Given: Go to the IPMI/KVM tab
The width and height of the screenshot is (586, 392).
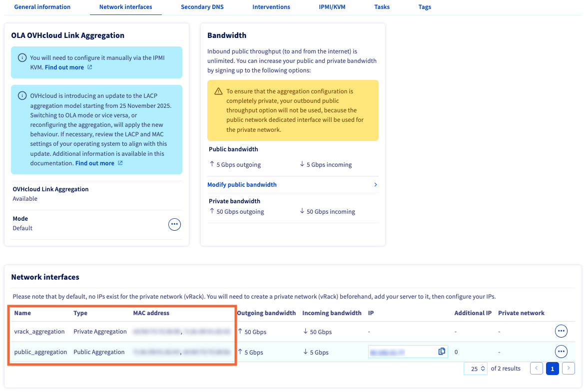Looking at the screenshot, I should [332, 6].
